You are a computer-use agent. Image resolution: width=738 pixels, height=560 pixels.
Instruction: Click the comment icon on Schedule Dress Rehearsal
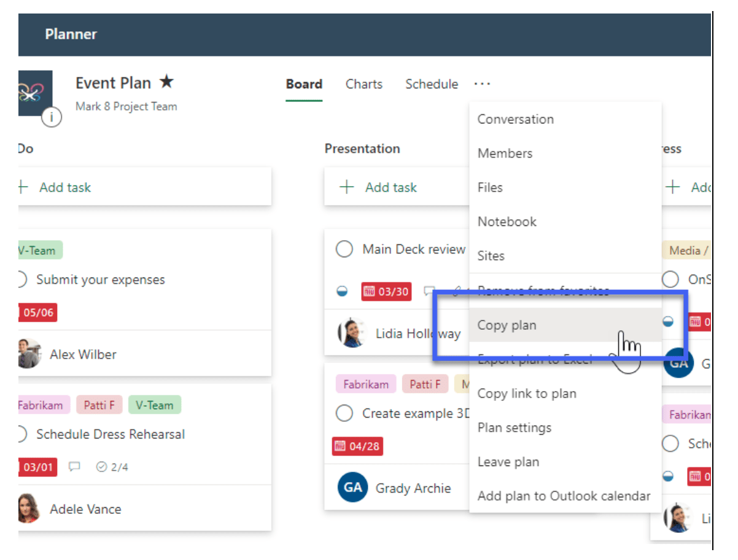click(x=75, y=467)
